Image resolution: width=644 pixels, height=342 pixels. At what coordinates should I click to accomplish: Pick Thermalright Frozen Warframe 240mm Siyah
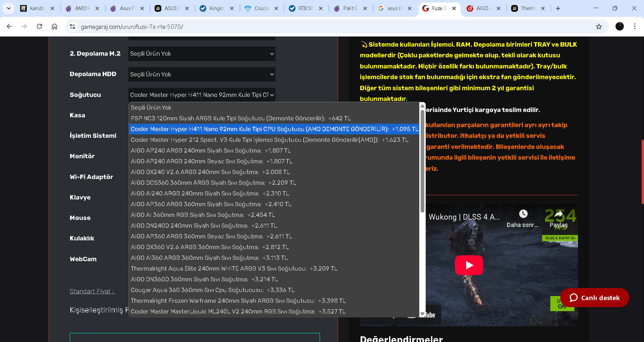(274, 301)
